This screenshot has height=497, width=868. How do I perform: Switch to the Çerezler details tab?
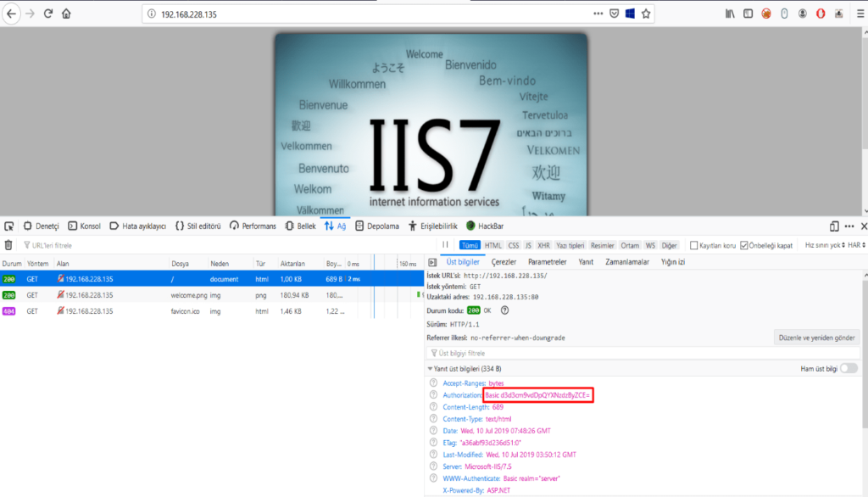click(504, 262)
